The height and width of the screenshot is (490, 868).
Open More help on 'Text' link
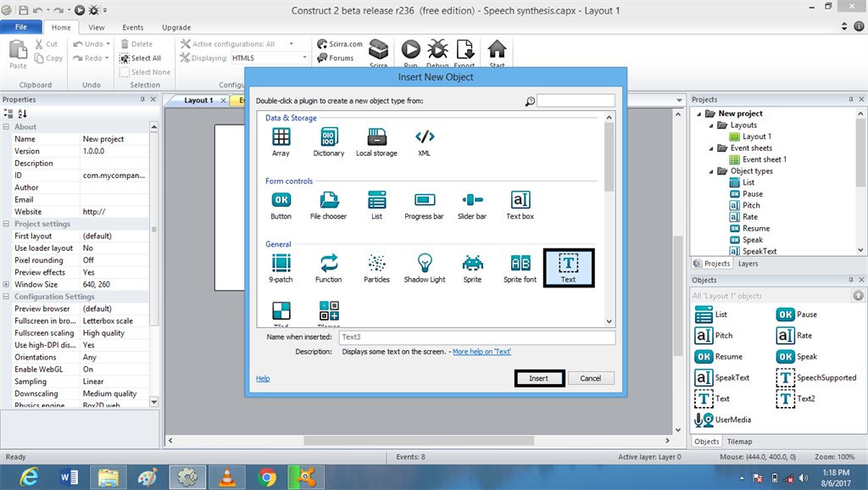click(x=481, y=352)
